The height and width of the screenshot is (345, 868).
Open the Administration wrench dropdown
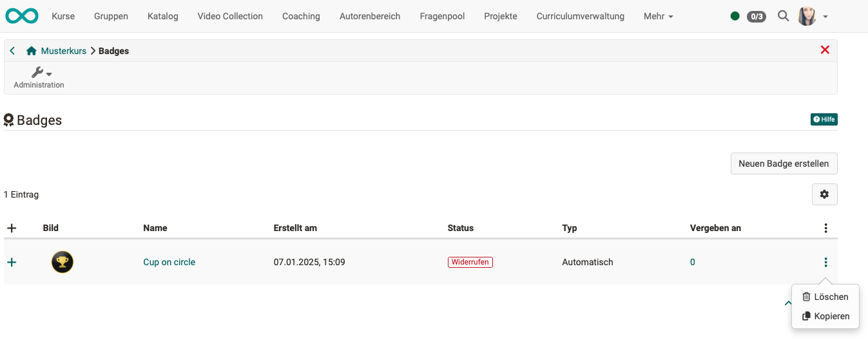(x=40, y=73)
